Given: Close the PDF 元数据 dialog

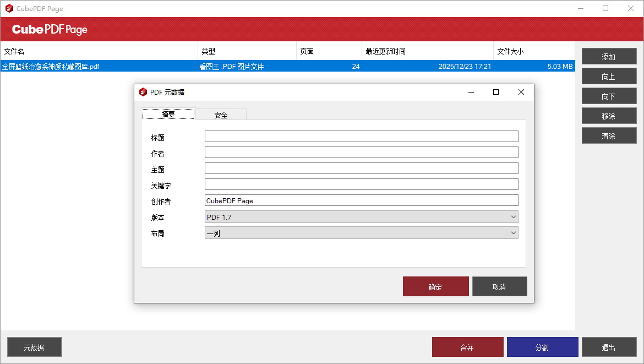Looking at the screenshot, I should [521, 92].
